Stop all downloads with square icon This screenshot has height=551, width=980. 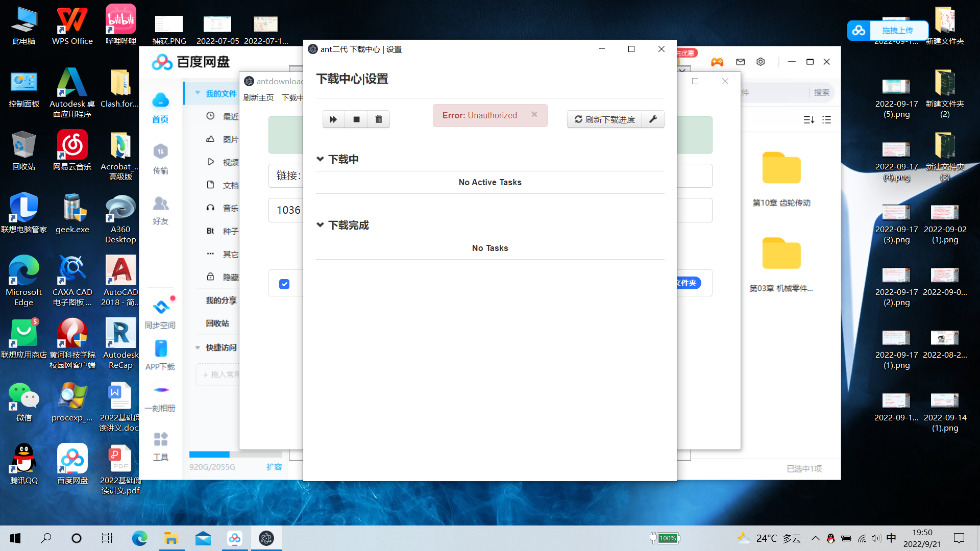tap(356, 119)
